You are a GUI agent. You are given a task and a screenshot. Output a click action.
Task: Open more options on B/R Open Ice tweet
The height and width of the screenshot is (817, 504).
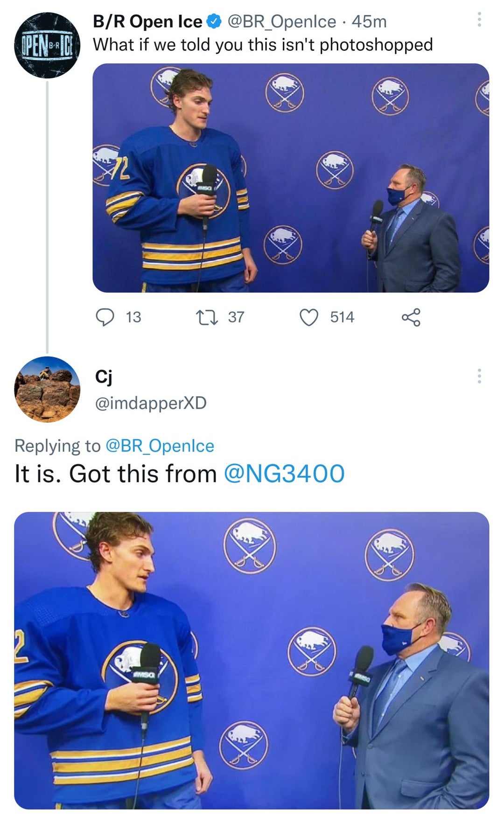(479, 20)
